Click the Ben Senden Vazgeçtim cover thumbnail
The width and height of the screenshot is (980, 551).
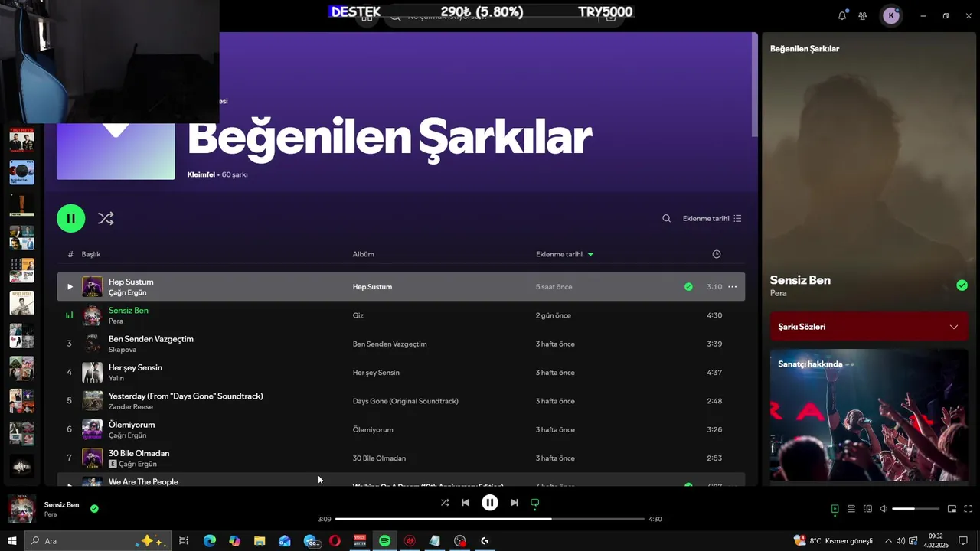point(92,344)
